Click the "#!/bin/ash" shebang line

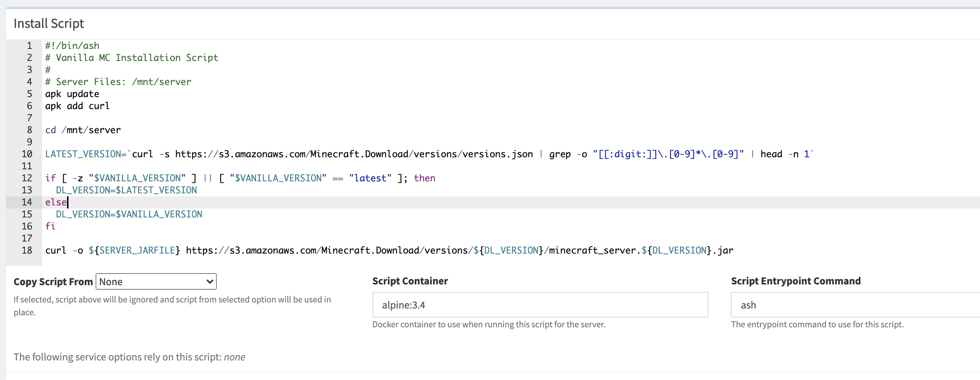pos(72,46)
